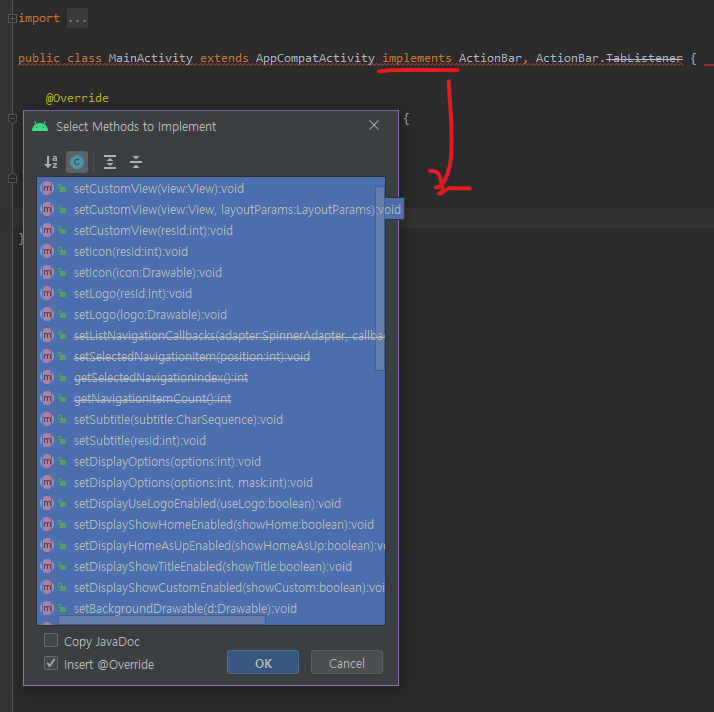Select setLogo(logo:Drawable):void
This screenshot has height=712, width=714.
point(211,314)
